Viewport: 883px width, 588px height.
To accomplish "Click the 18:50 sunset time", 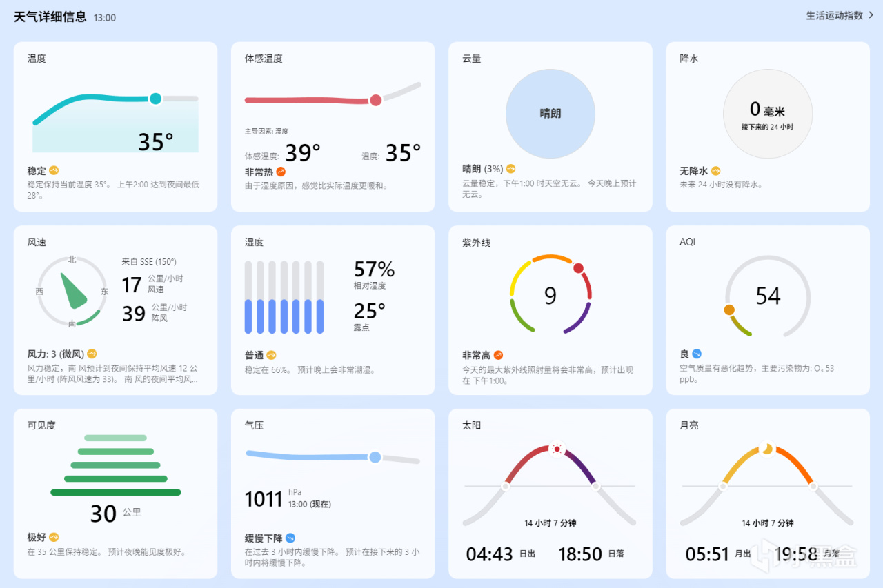I will point(579,554).
